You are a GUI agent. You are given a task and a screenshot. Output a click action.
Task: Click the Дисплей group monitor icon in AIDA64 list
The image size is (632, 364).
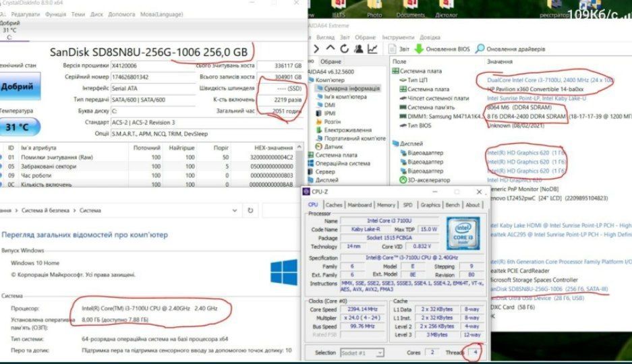tap(395, 144)
